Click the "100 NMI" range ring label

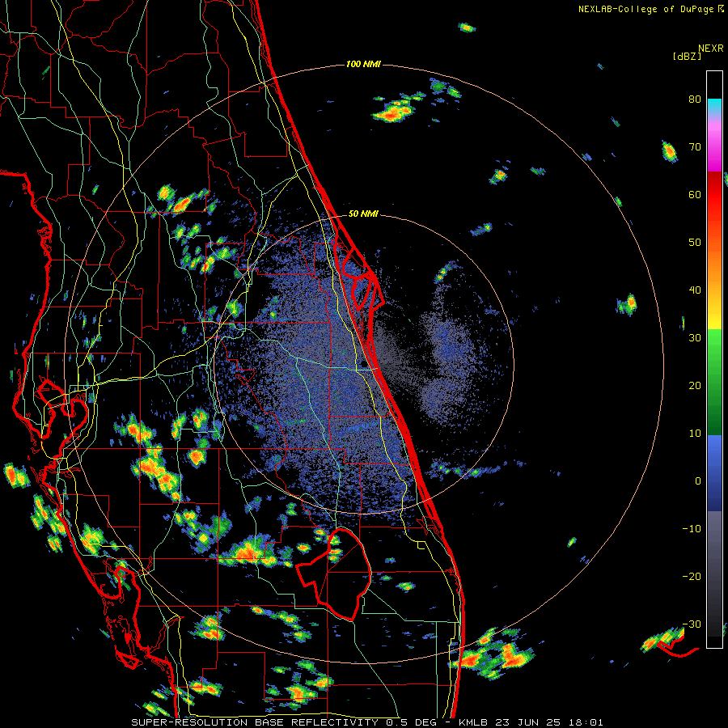click(363, 64)
